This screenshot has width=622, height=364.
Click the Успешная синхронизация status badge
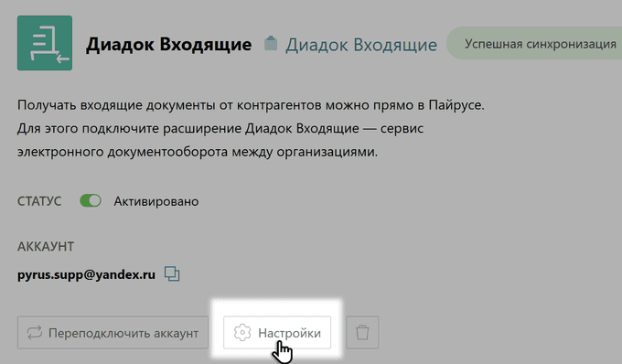click(535, 44)
